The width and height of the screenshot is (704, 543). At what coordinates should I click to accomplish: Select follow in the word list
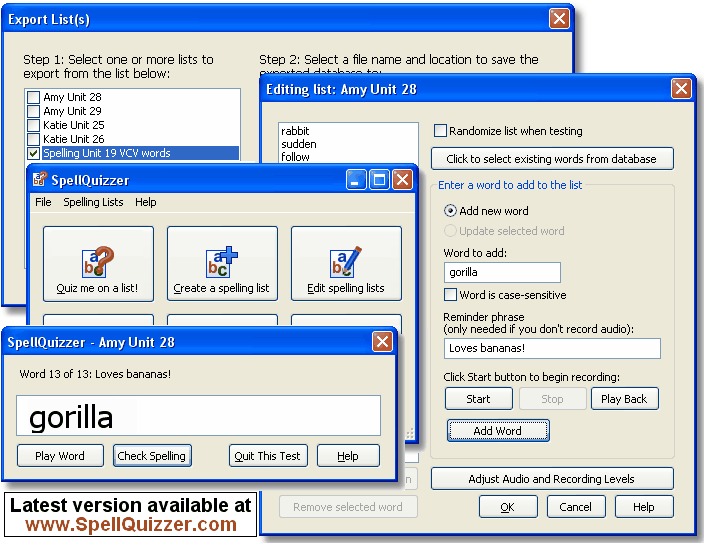tap(295, 157)
